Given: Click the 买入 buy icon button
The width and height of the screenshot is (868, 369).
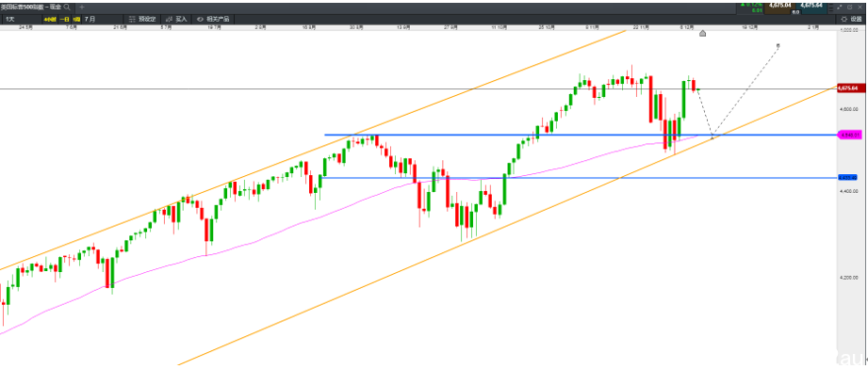Looking at the screenshot, I should [176, 19].
